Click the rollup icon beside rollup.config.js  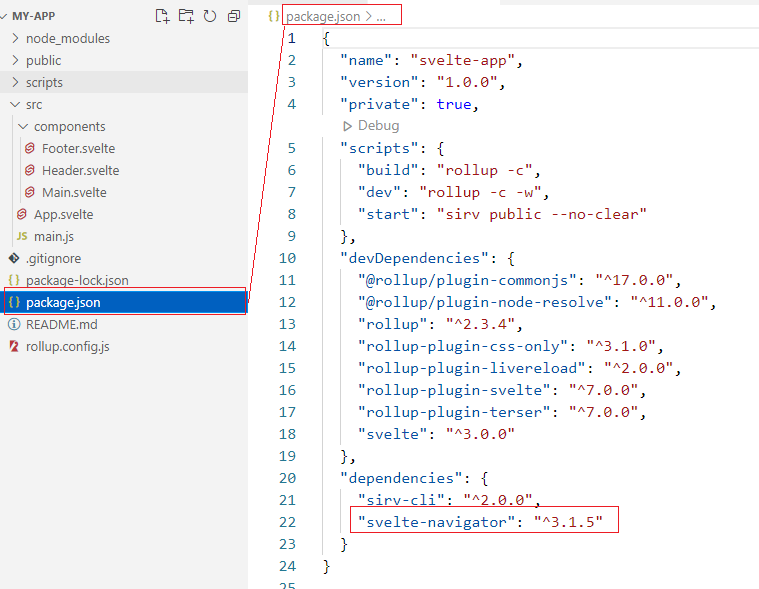click(13, 346)
